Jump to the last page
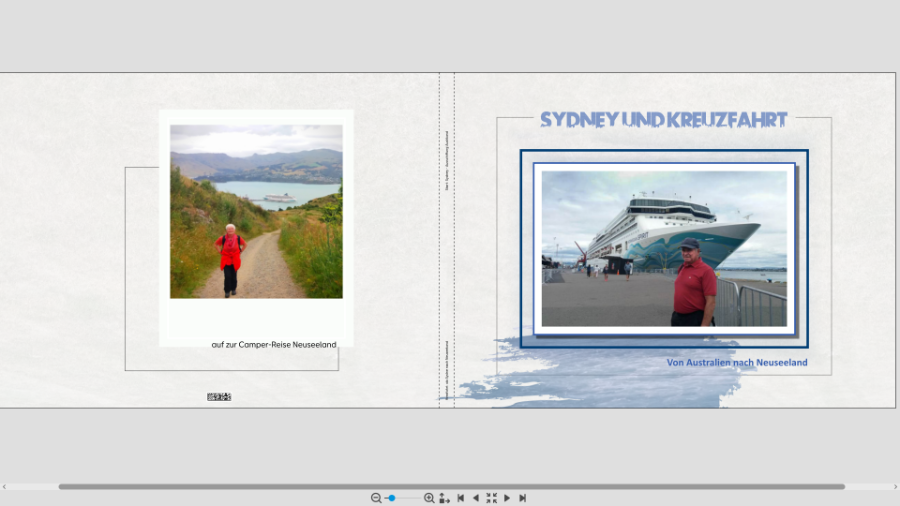Viewport: 900px width, 506px height. tap(522, 498)
